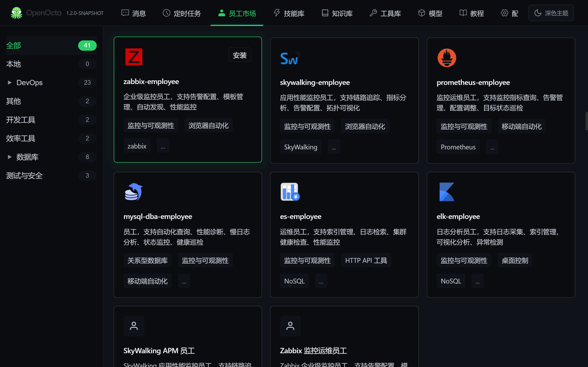Screen dimensions: 588x367
Task: Click the Prometheus tag chip
Action: click(458, 147)
